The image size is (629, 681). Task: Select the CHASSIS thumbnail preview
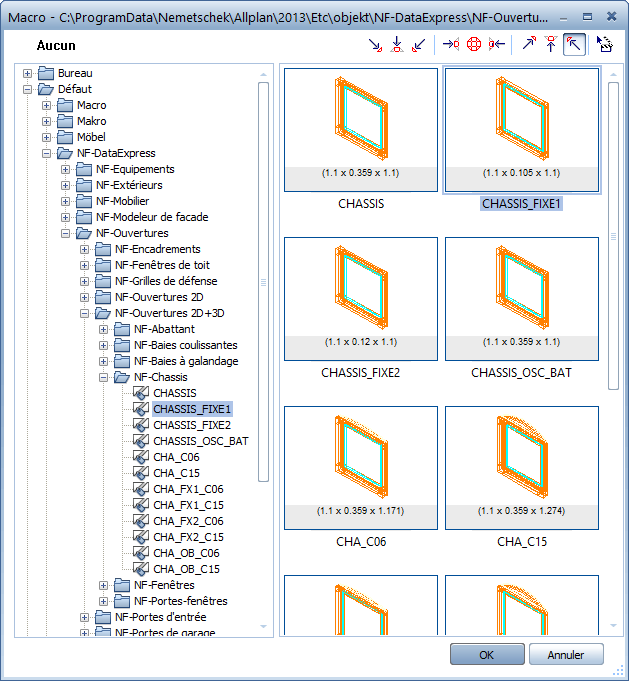point(361,129)
